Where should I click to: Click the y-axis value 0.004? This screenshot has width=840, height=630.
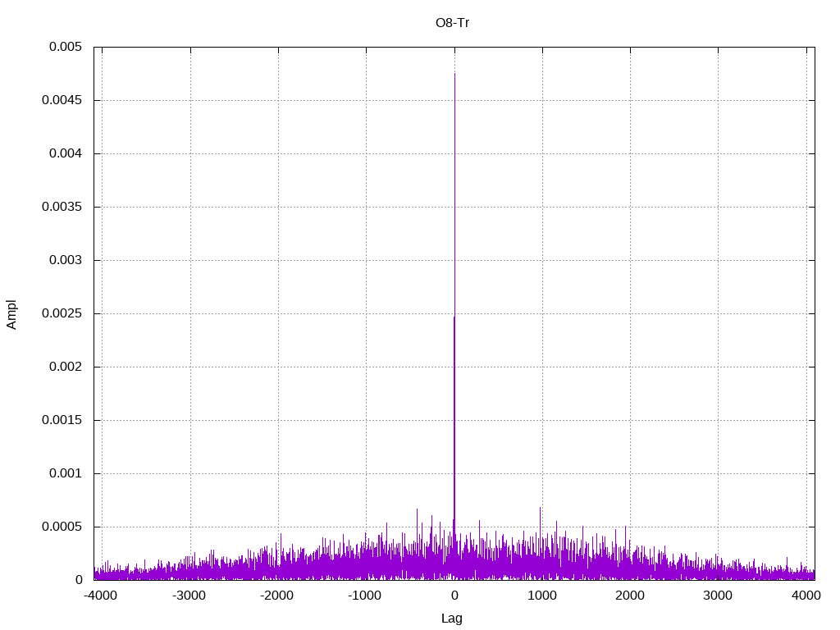[x=66, y=153]
